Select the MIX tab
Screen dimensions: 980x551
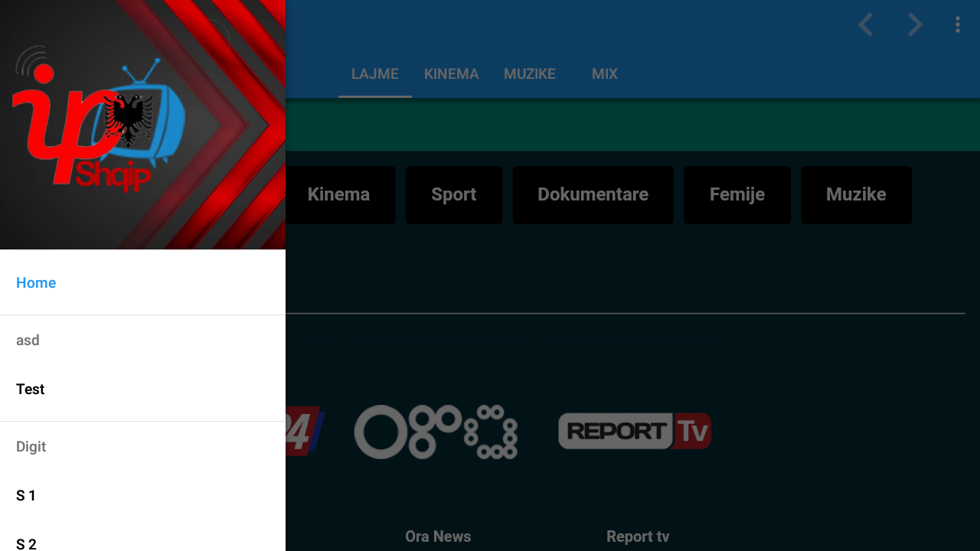coord(605,74)
